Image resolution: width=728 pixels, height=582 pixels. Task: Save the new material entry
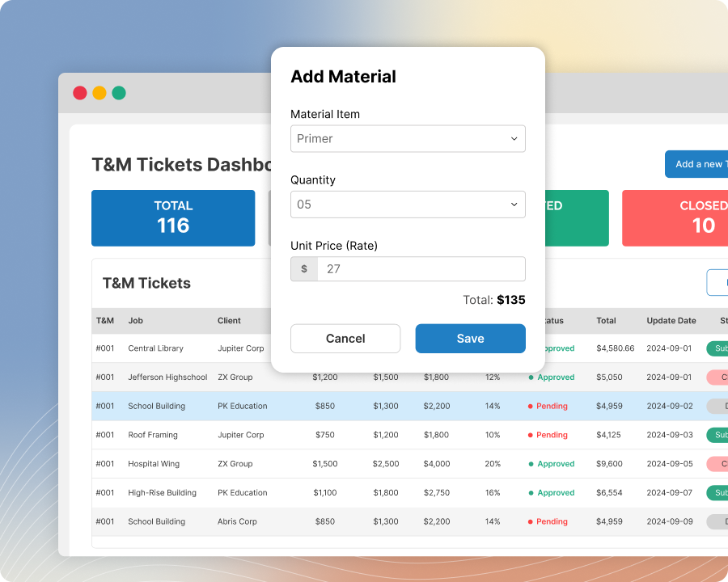[470, 339]
